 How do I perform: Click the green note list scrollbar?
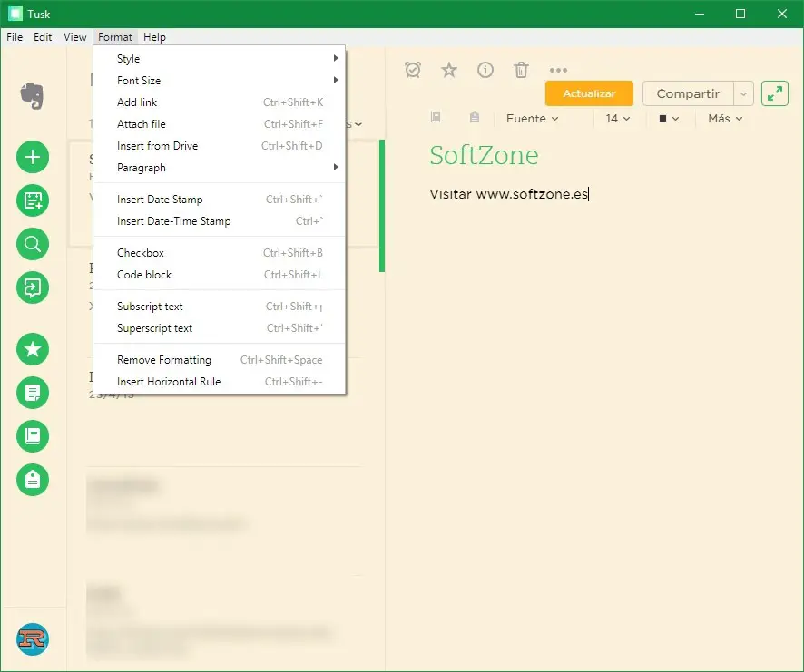coord(382,206)
